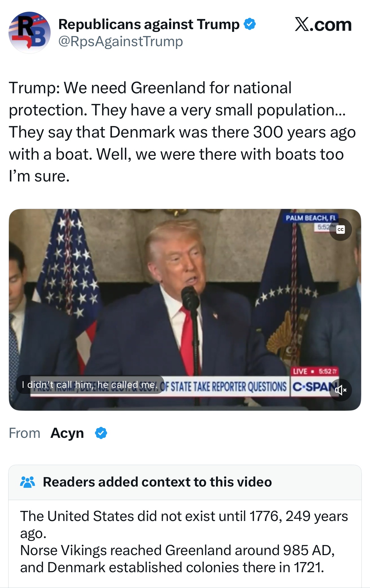370x588 pixels.
Task: Click the C-SPAN logo in the video
Action: pyautogui.click(x=311, y=387)
